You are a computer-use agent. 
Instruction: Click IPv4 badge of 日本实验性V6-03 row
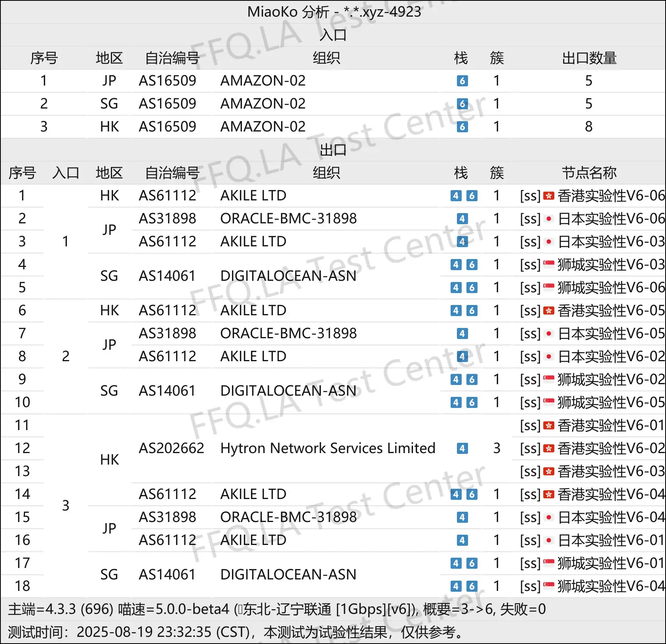click(462, 242)
